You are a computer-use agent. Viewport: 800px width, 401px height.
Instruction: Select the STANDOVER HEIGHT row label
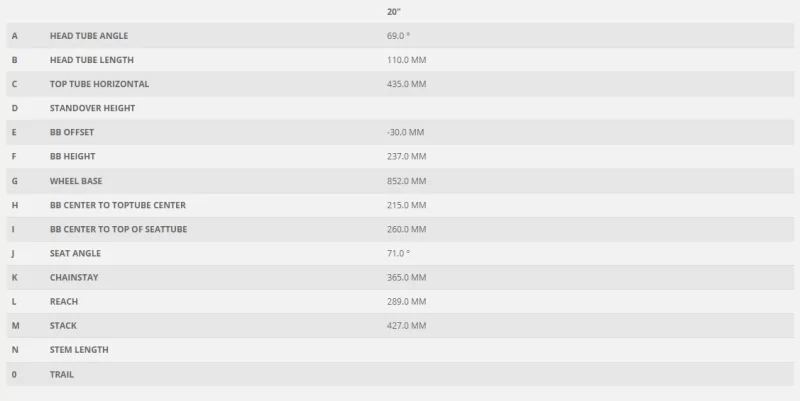[92, 108]
